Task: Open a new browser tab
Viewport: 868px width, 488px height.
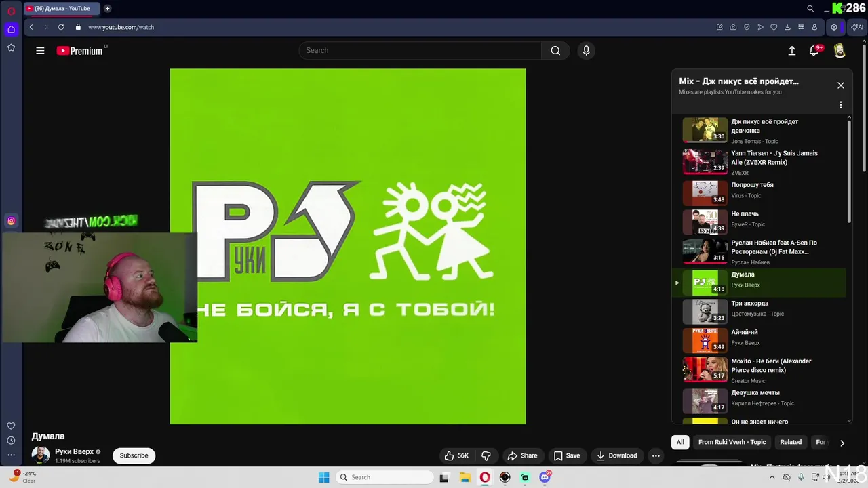Action: [x=107, y=9]
